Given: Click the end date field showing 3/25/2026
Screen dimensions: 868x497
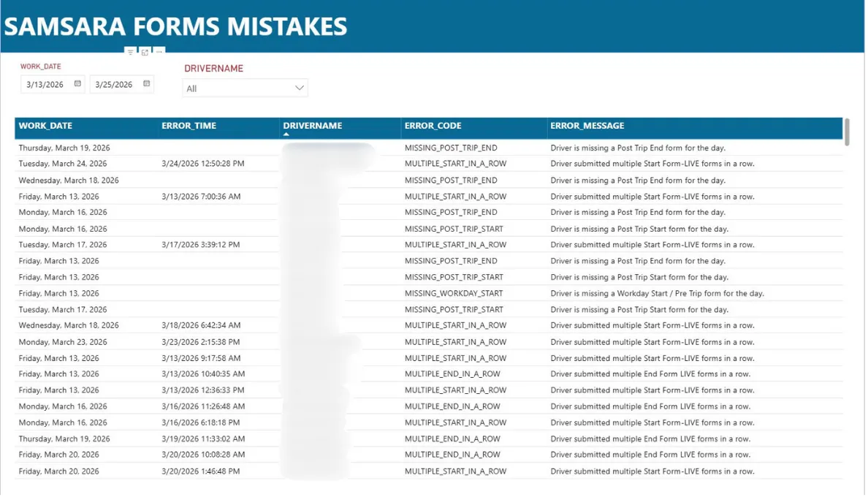Looking at the screenshot, I should [x=115, y=84].
